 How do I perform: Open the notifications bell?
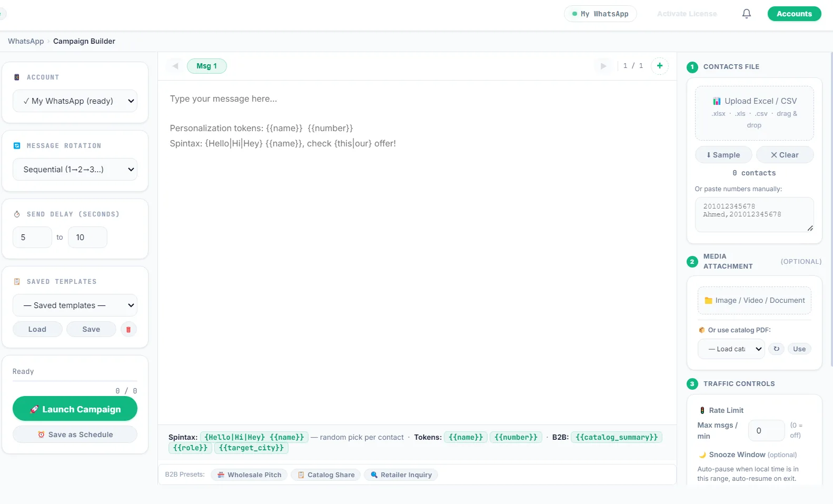click(746, 14)
